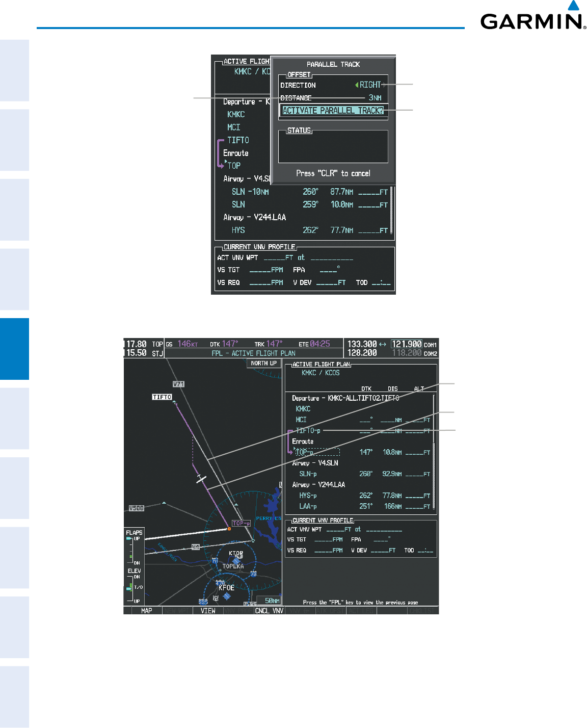The height and width of the screenshot is (728, 587).
Task: Click the V4 airway label on map
Action: click(196, 547)
